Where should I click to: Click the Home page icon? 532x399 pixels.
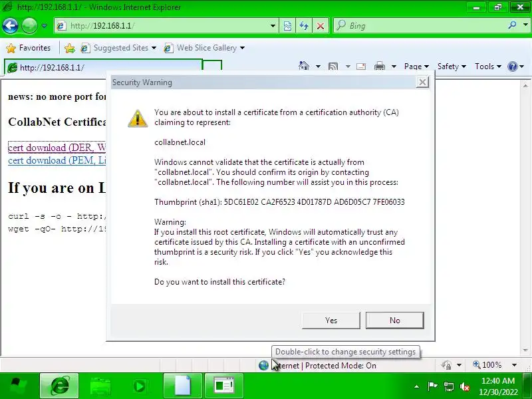point(304,66)
